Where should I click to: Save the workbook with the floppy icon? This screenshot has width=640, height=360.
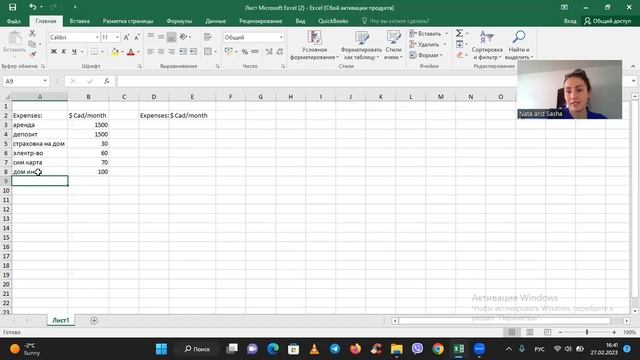(x=12, y=7)
